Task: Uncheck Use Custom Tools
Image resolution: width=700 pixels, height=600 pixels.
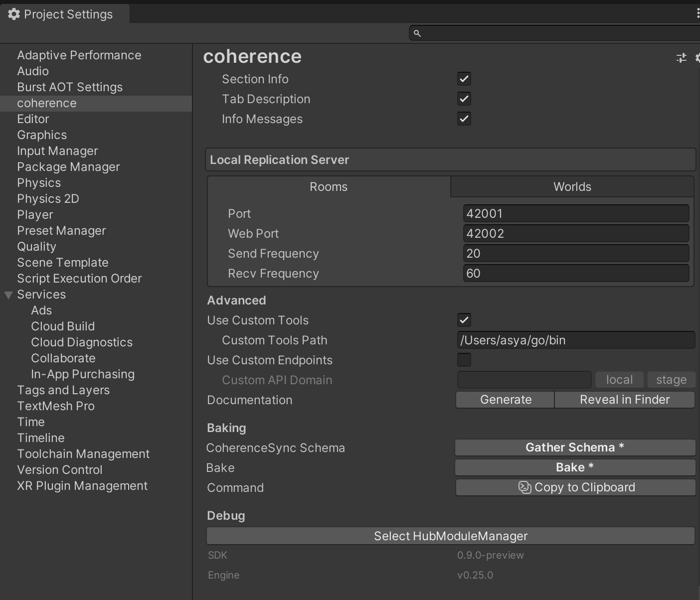Action: coord(464,320)
